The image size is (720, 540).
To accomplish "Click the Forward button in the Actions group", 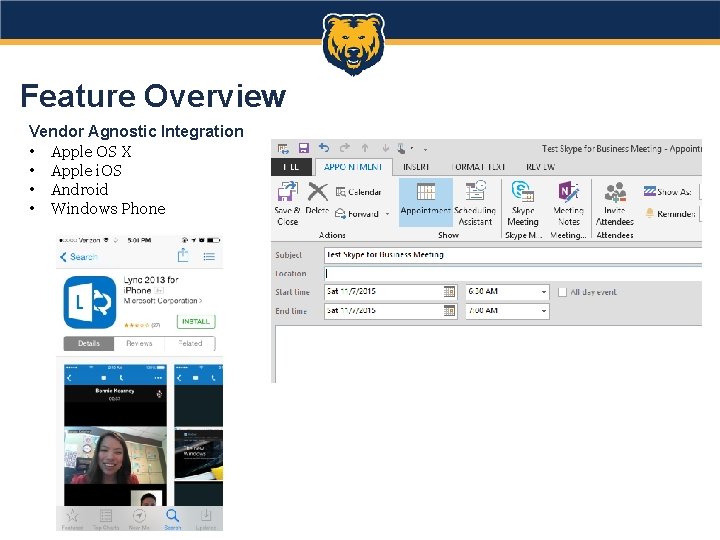I will pyautogui.click(x=357, y=214).
